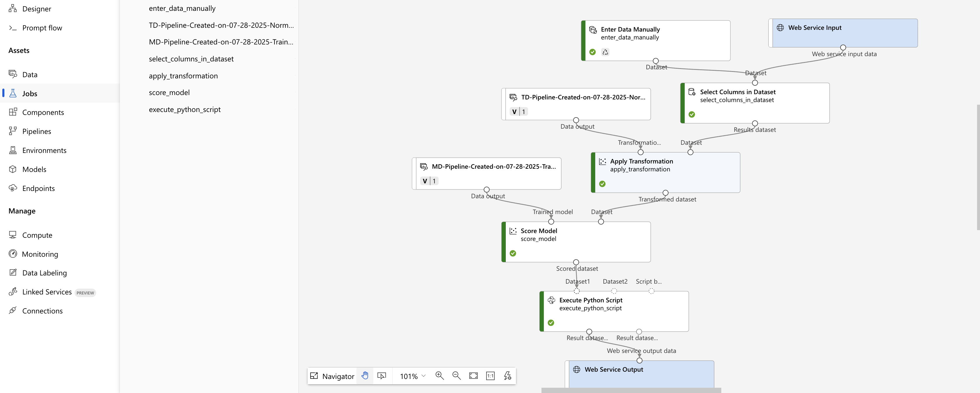The image size is (980, 393).
Task: Activate the selection pointer tool
Action: [382, 376]
